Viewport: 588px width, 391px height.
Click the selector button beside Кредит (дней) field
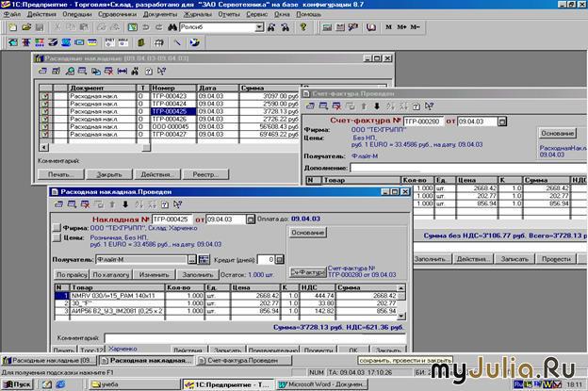(280, 259)
